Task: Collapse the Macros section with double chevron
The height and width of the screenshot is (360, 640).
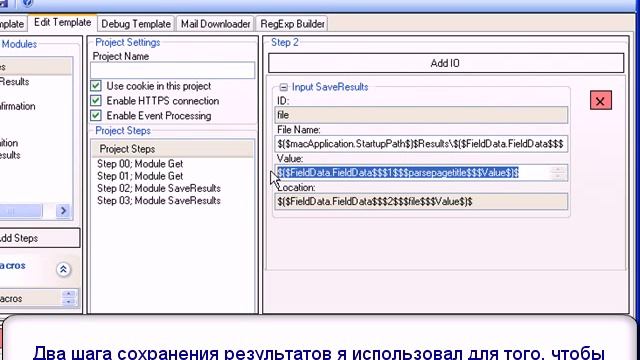Action: coord(63,269)
